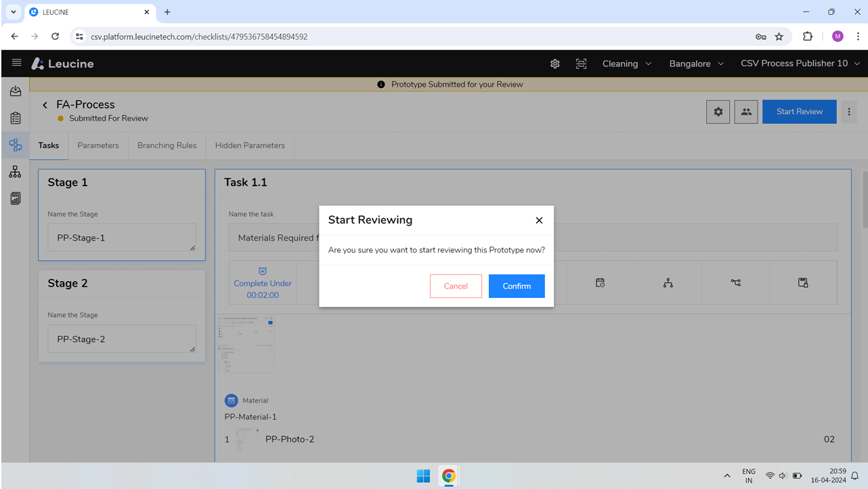
Task: Select the calendar schedule icon in the task toolbar
Action: click(600, 282)
